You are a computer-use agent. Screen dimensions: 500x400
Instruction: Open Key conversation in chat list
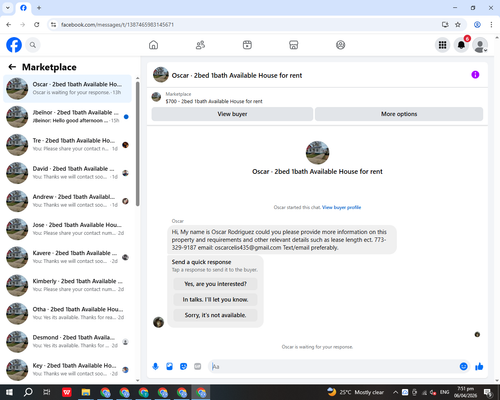(67, 369)
